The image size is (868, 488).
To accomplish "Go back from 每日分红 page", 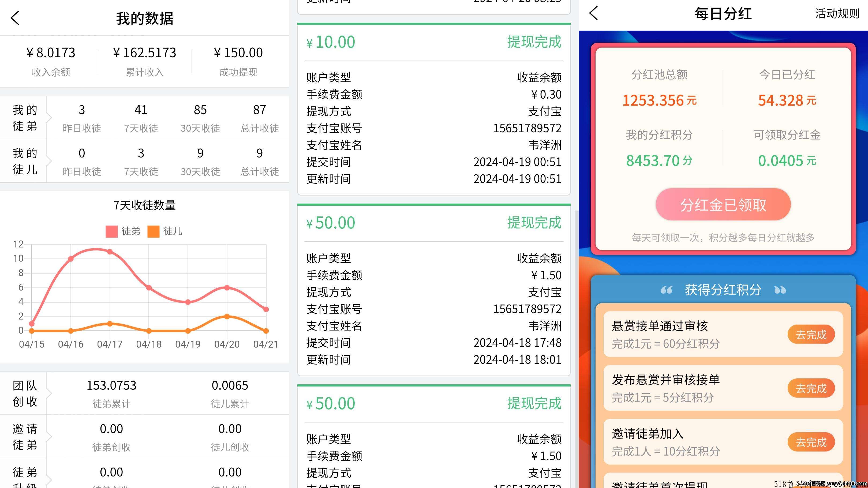I will (594, 13).
